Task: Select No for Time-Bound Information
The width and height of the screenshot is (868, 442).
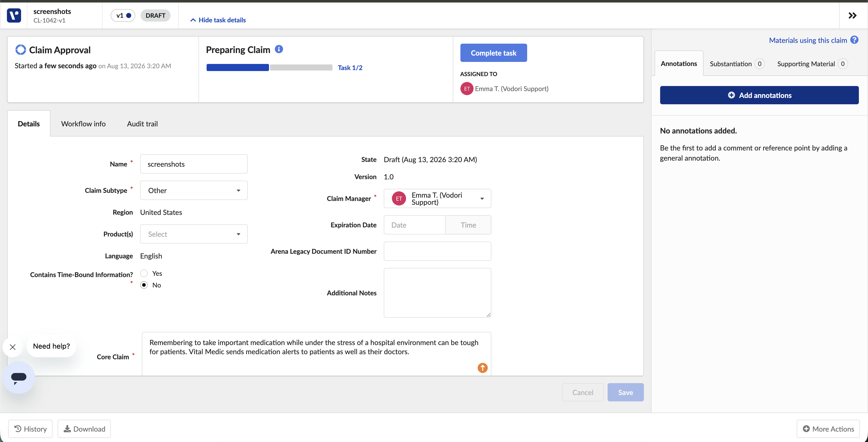Action: tap(144, 285)
